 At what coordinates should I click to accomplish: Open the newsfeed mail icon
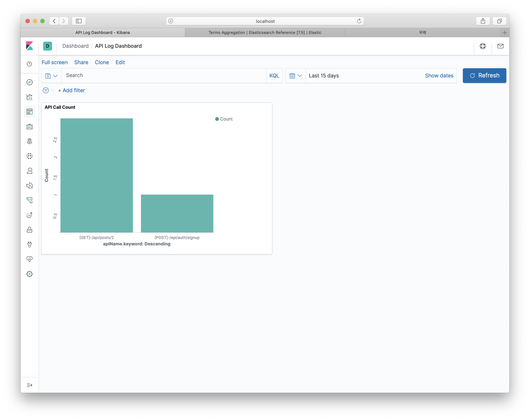click(x=500, y=46)
